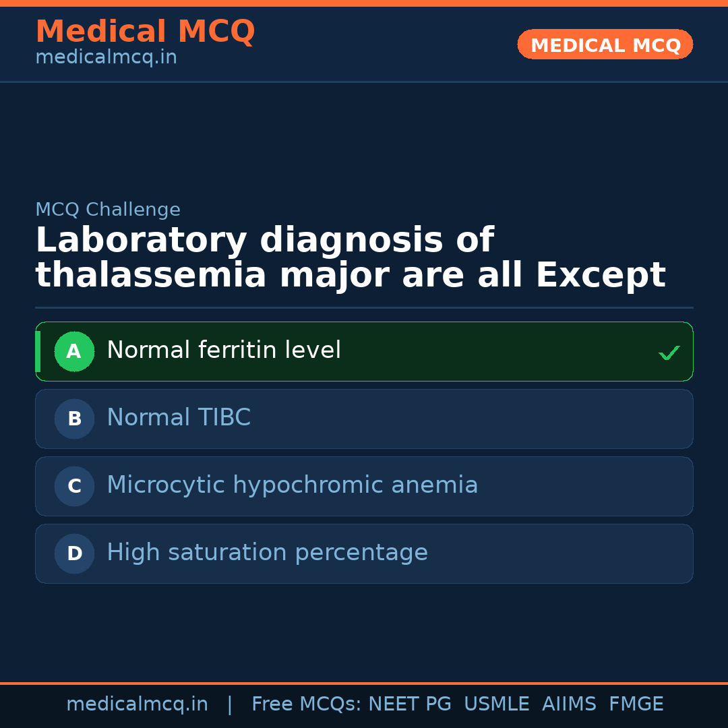728x728 pixels.
Task: Select option Normal ferritin level
Action: pyautogui.click(x=224, y=351)
